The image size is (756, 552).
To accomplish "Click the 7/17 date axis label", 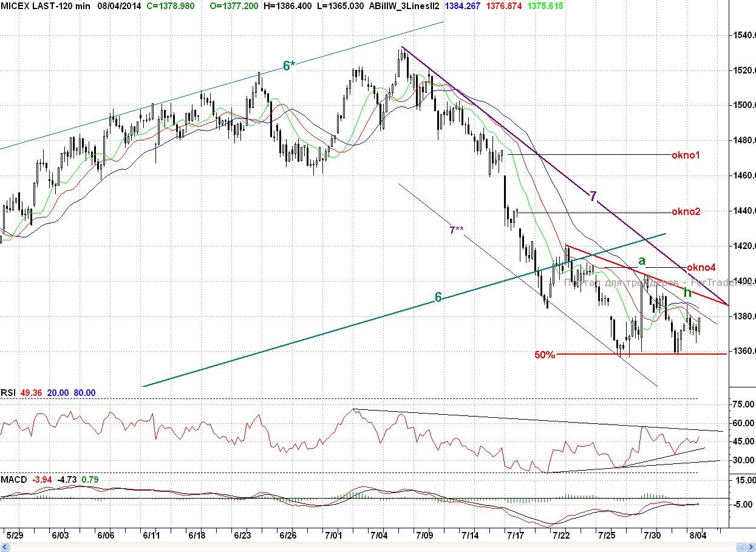I will [x=516, y=535].
